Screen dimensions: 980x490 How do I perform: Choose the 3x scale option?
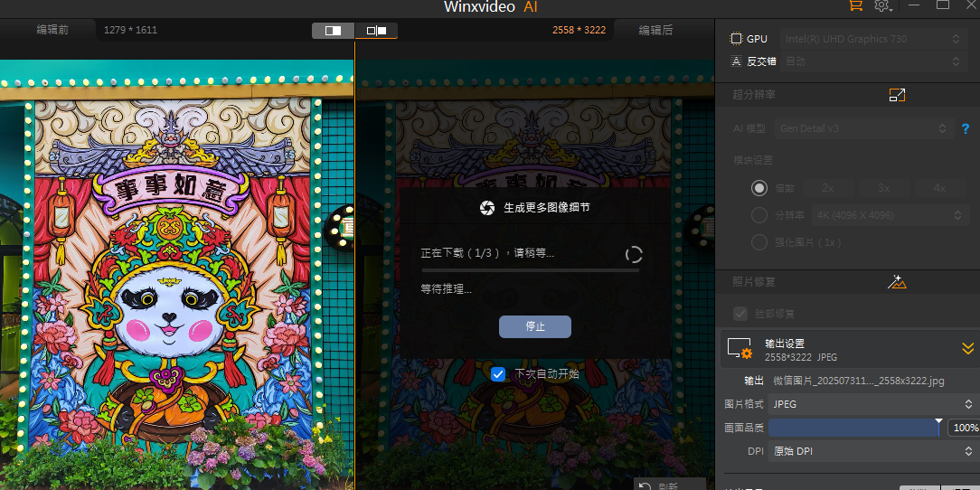[883, 188]
